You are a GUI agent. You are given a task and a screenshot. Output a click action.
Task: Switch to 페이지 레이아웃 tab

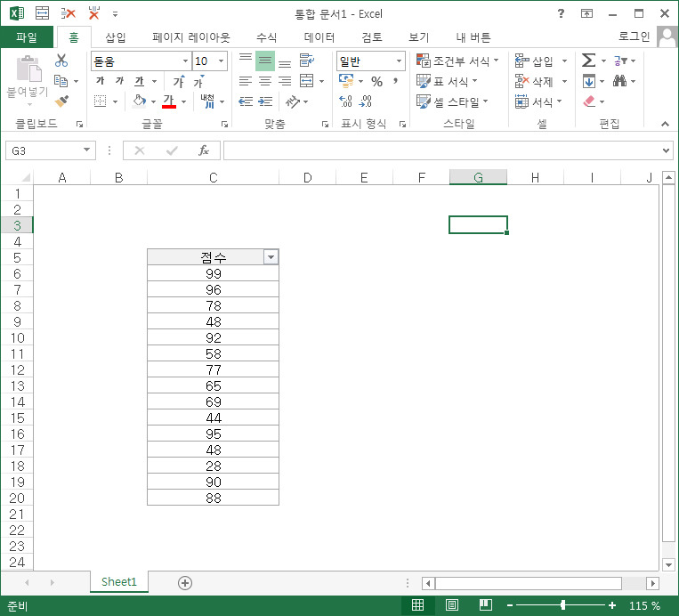coord(191,37)
